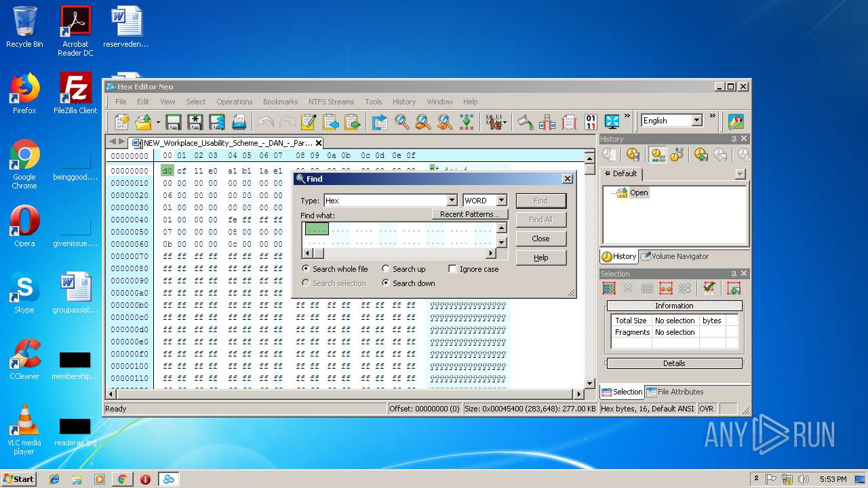Click the Find All green arrow icon

(x=467, y=122)
